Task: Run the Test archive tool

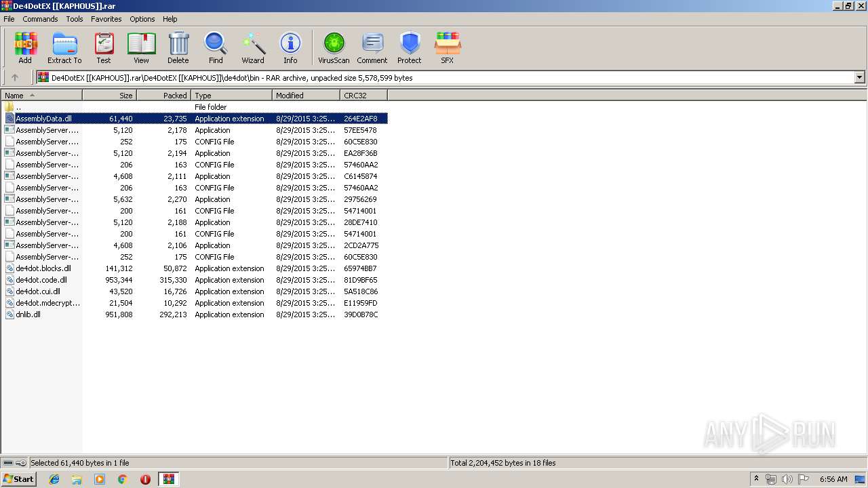Action: (104, 47)
